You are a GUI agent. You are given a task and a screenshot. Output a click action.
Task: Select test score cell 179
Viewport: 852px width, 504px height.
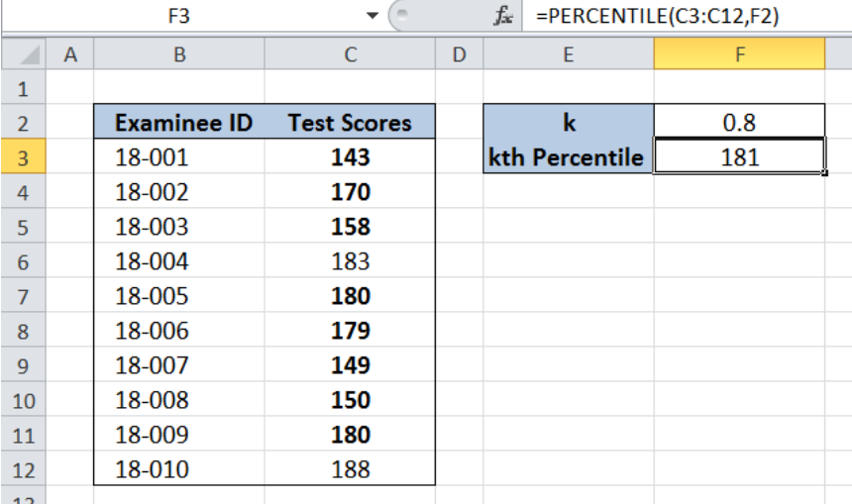350,331
